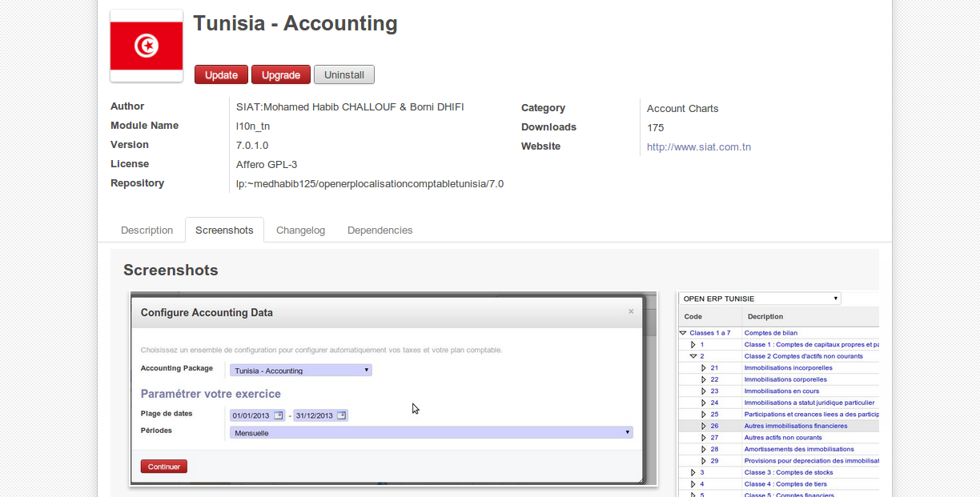Select the Screenshots tab

click(x=224, y=230)
